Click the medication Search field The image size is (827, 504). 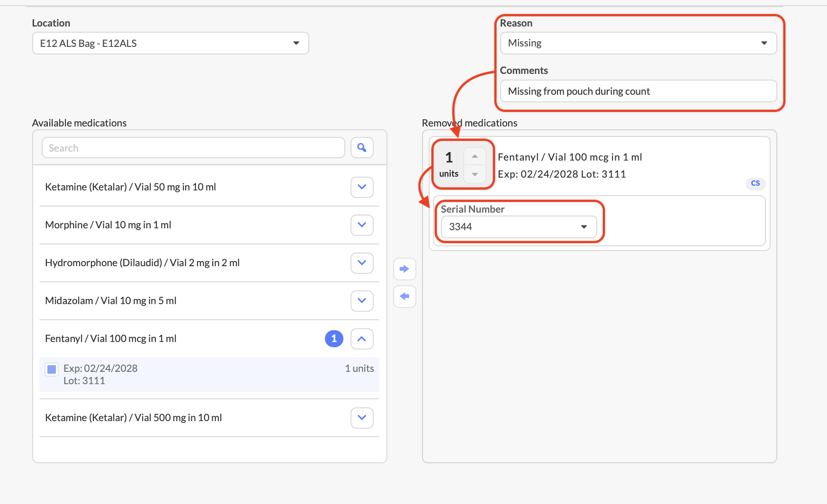(x=193, y=148)
